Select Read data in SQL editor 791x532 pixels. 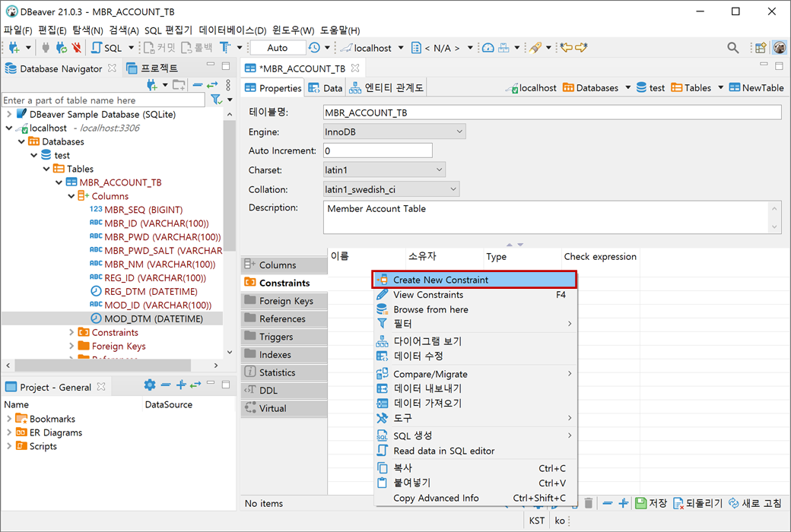[x=474, y=451]
